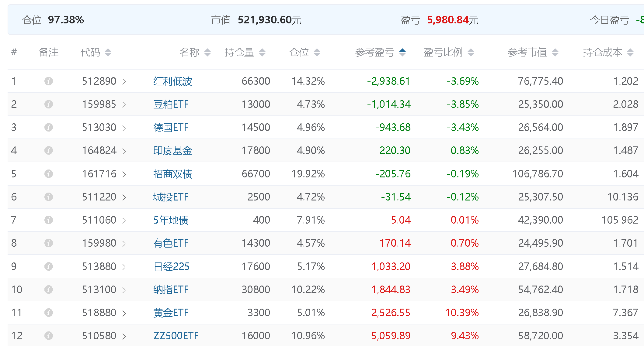Click the info icon for 豆粕ETF row
The height and width of the screenshot is (346, 644).
[x=49, y=104]
